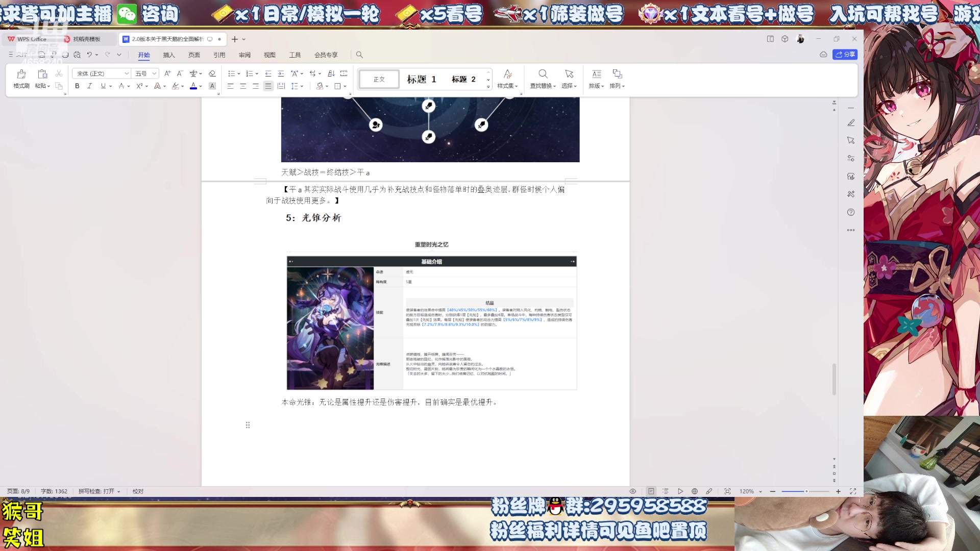Apply font color to text
Screen dimensions: 980x551
pyautogui.click(x=193, y=86)
